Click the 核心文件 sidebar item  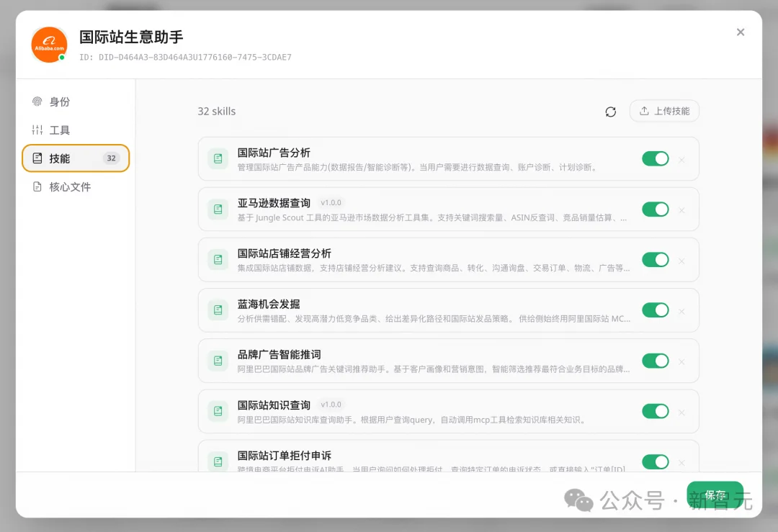[x=62, y=186]
